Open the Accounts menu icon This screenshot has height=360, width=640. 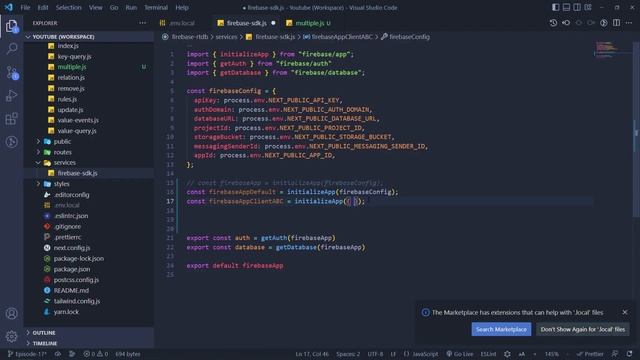pos(11,313)
